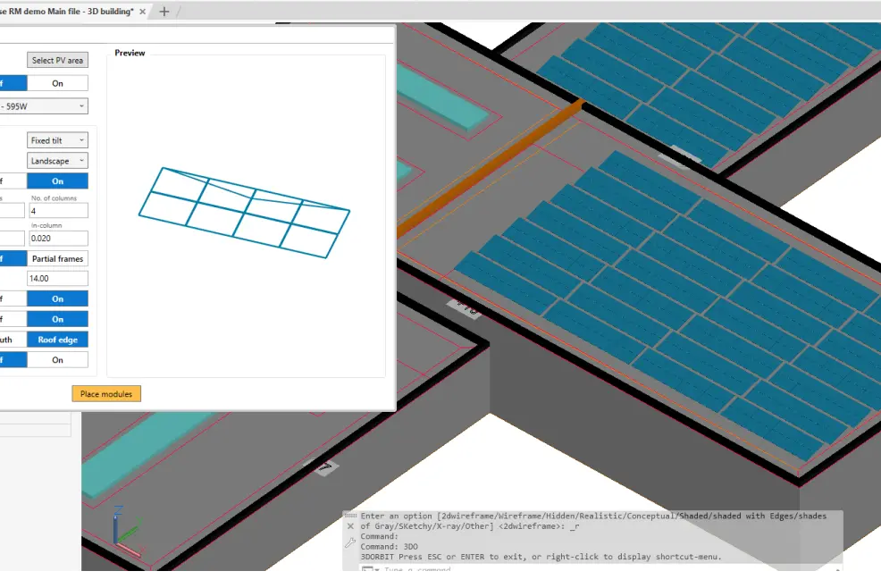Open the Fixed tilt dropdown
Image resolution: width=881 pixels, height=588 pixels.
tap(57, 140)
